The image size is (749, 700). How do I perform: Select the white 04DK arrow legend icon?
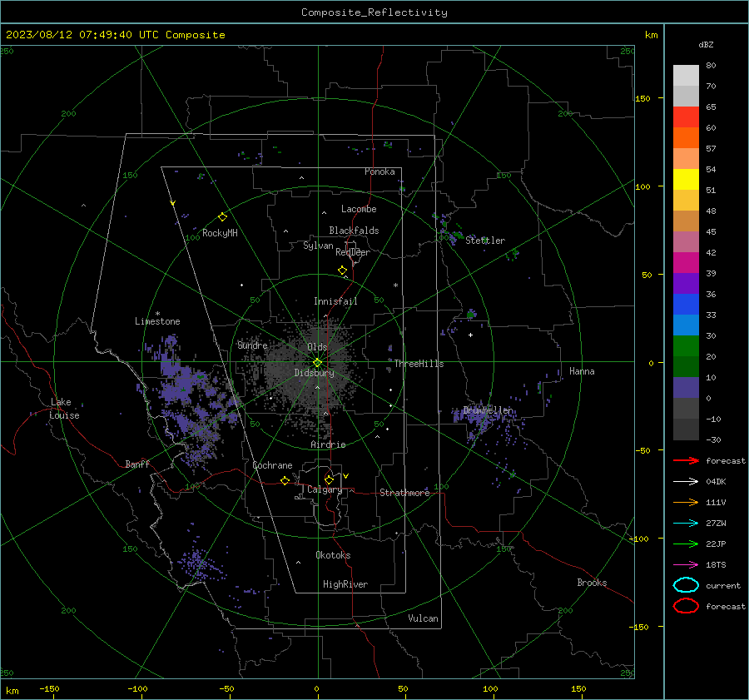click(686, 481)
